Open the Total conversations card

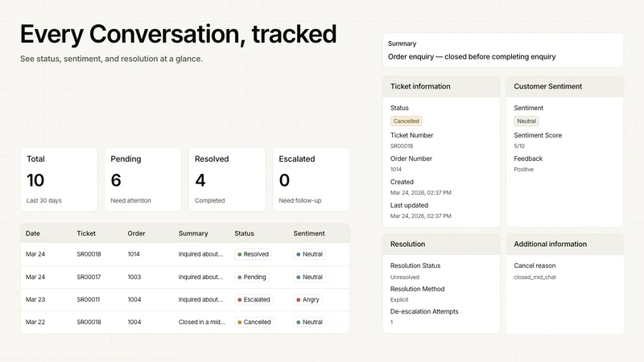59,179
